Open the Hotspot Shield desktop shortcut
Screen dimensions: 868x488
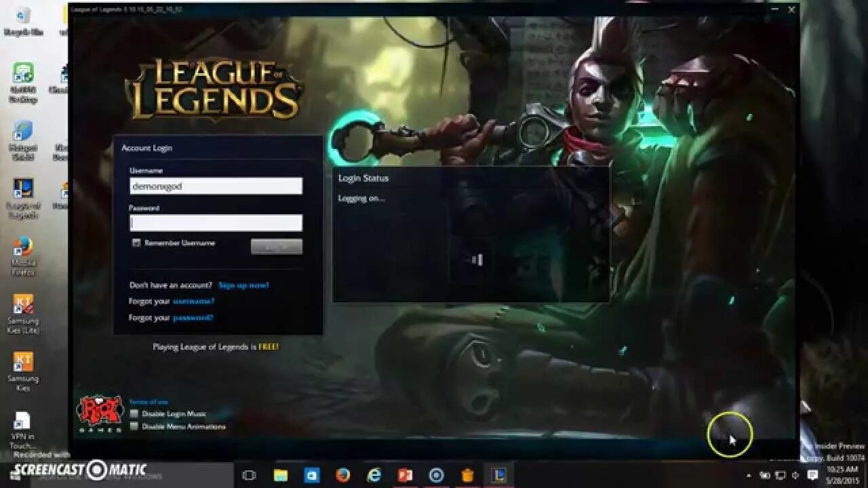coord(23,140)
